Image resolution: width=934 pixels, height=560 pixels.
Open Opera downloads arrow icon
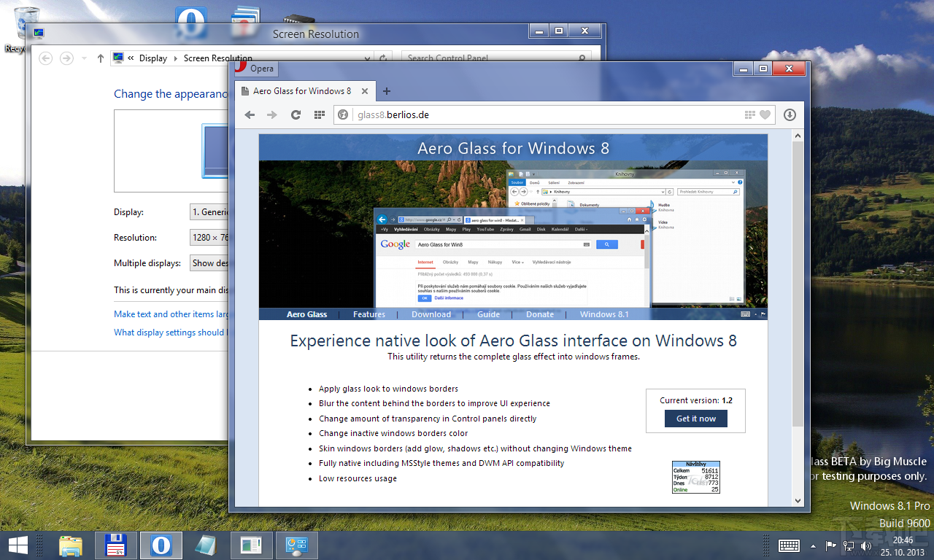[x=789, y=114]
